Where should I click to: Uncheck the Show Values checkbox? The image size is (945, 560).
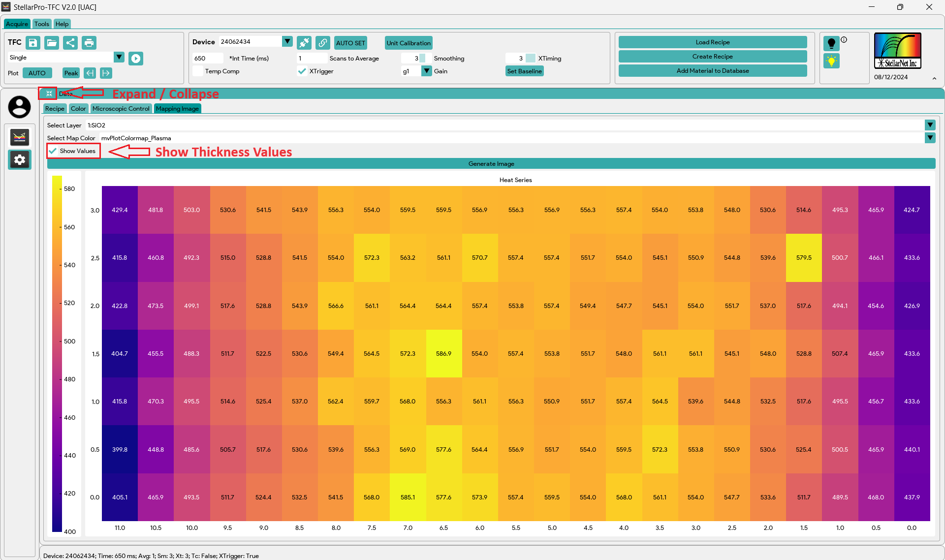pos(53,151)
